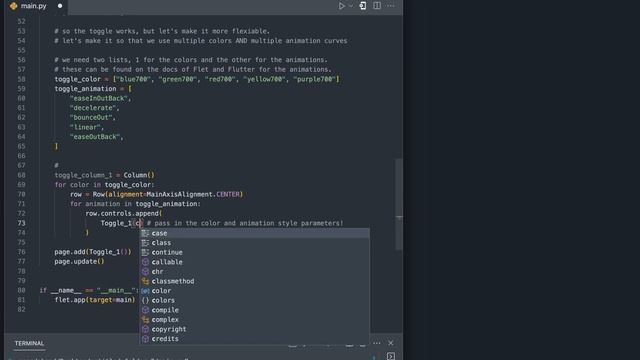Choose the 'continue' autocomplete suggestion
Screen dimensions: 640x360
pyautogui.click(x=255, y=252)
